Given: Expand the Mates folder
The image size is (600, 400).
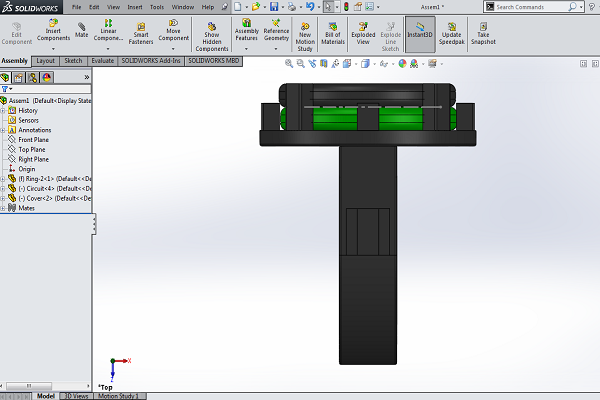Looking at the screenshot, I should click(x=3, y=208).
